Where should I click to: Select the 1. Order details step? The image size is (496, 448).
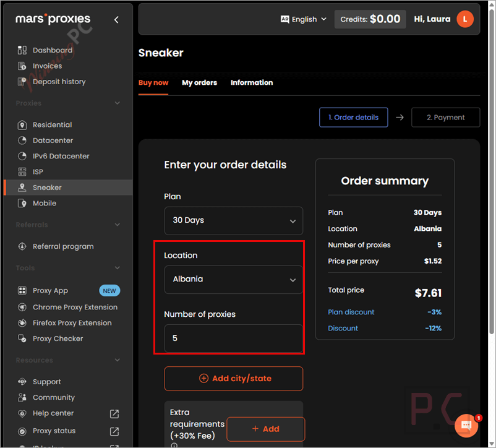(x=353, y=118)
